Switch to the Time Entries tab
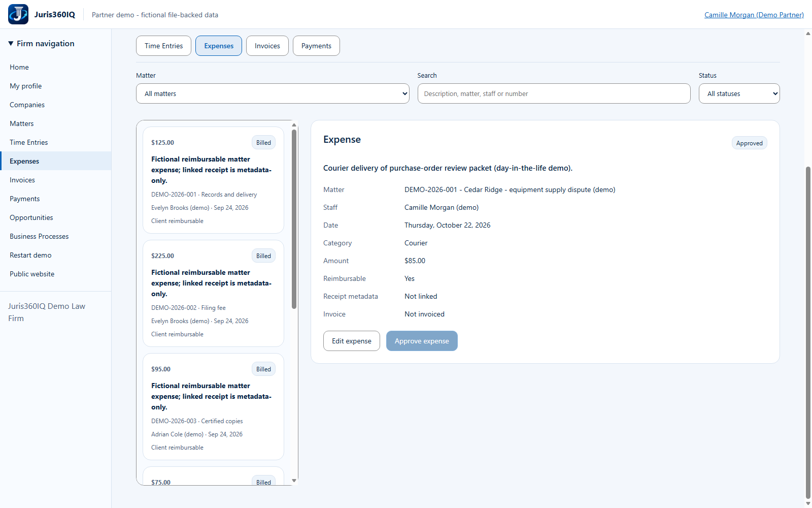The height and width of the screenshot is (508, 812). click(163, 46)
